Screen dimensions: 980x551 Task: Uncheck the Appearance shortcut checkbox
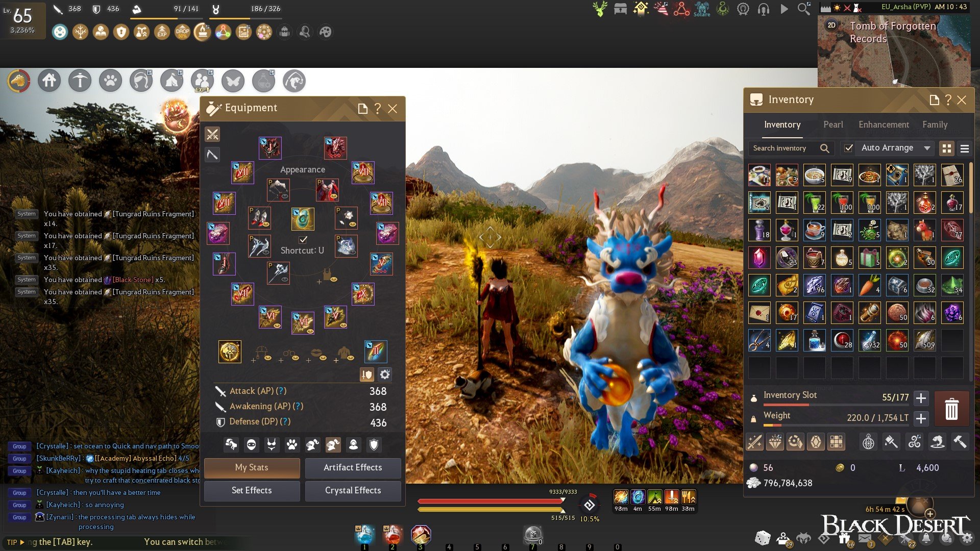(x=303, y=239)
